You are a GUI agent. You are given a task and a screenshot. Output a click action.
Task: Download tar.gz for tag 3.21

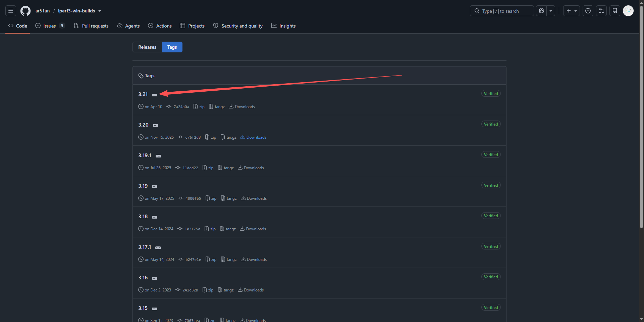217,107
